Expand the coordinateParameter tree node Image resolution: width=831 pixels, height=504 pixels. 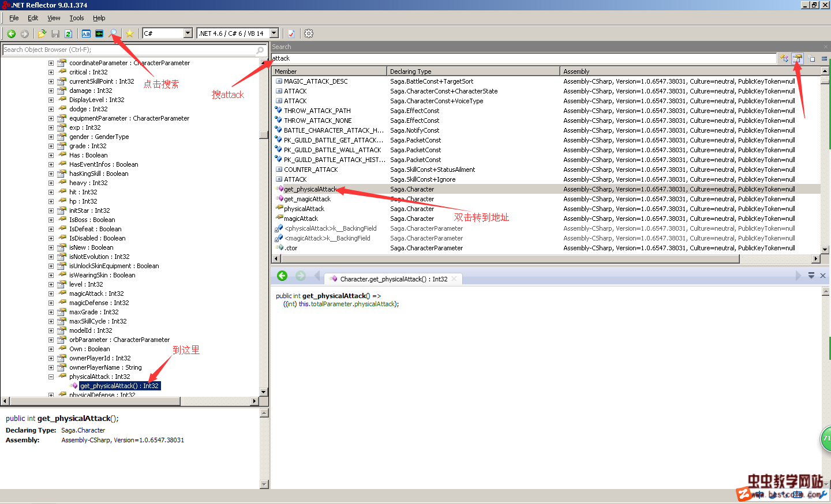[x=51, y=63]
